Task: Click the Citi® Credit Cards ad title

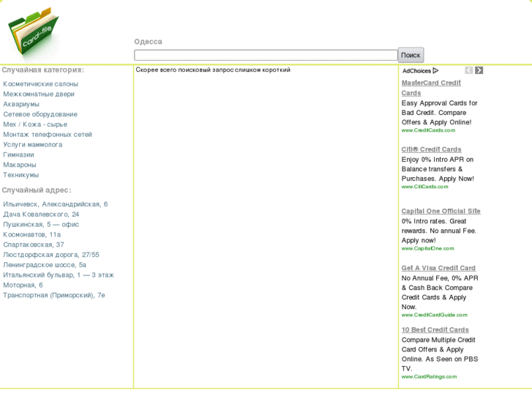Action: tap(431, 149)
